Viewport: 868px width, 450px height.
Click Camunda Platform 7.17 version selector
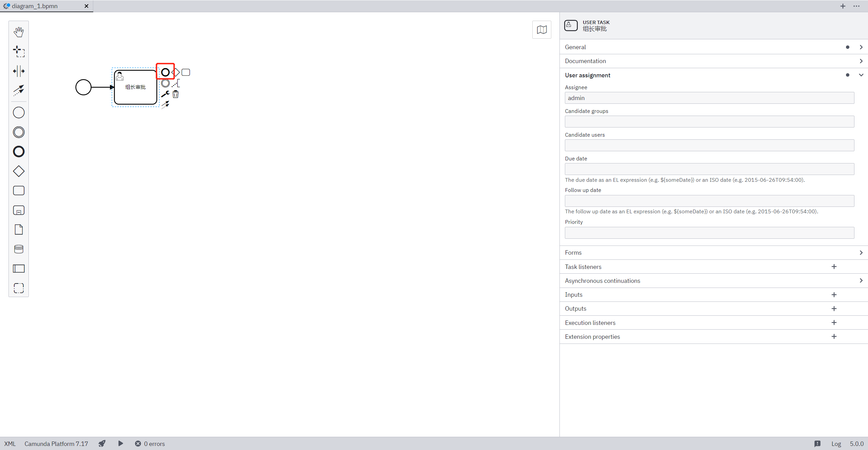(56, 444)
